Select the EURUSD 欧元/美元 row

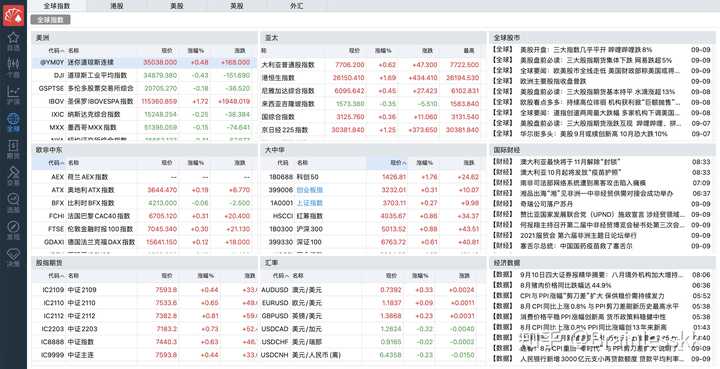pyautogui.click(x=373, y=303)
